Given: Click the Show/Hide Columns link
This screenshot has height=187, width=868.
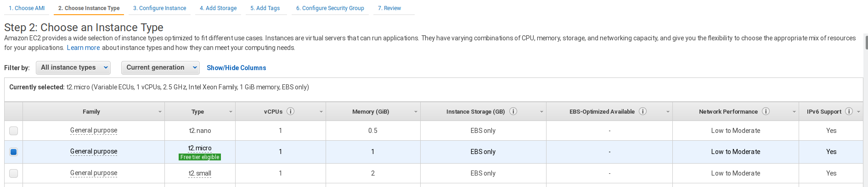Looking at the screenshot, I should point(236,68).
